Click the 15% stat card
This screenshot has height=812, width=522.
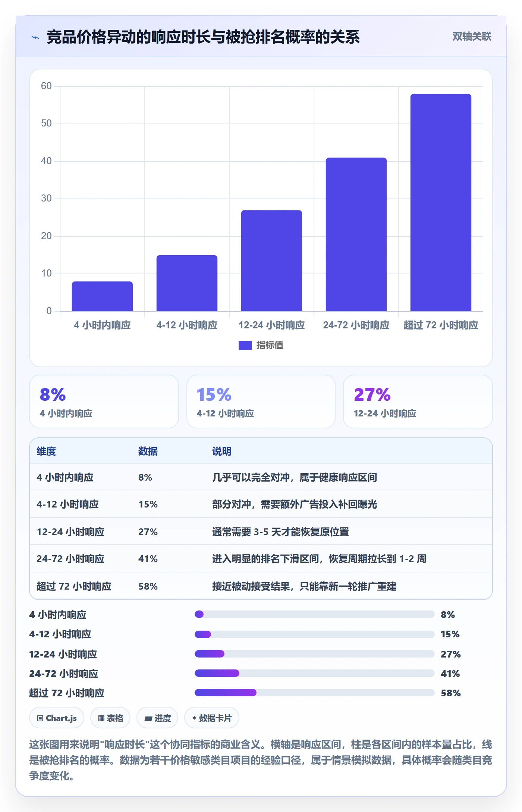[261, 402]
